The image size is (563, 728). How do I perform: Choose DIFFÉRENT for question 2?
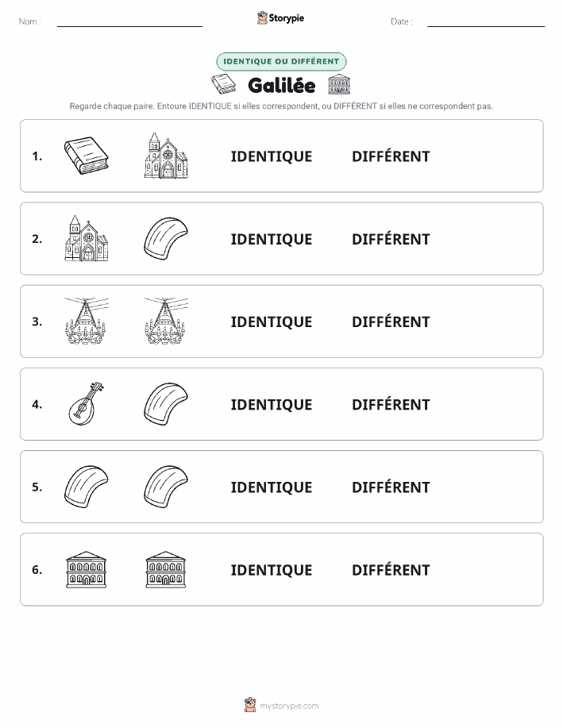pos(391,239)
